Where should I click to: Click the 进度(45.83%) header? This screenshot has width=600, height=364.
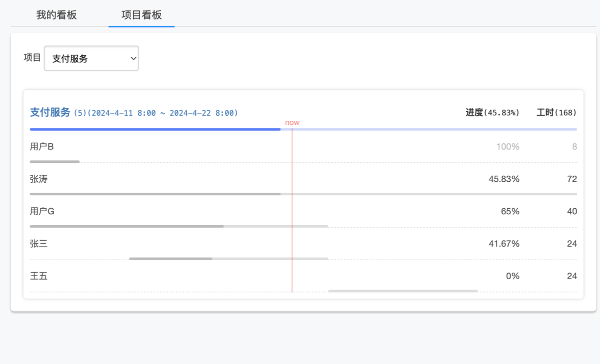coord(492,112)
